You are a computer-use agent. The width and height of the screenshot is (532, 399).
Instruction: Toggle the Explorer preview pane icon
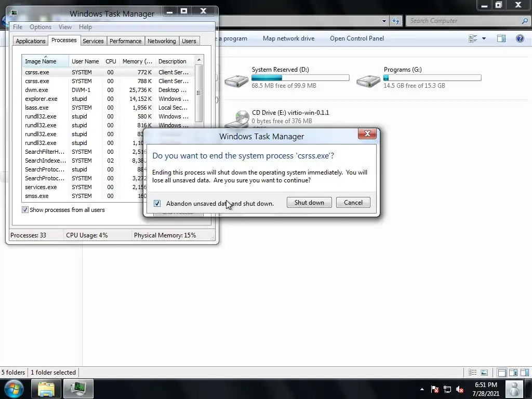501,38
